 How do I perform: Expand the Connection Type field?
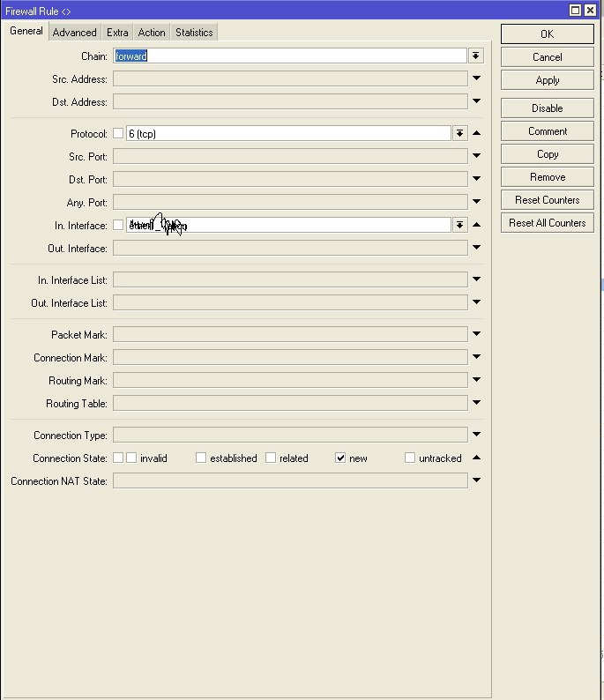click(476, 435)
